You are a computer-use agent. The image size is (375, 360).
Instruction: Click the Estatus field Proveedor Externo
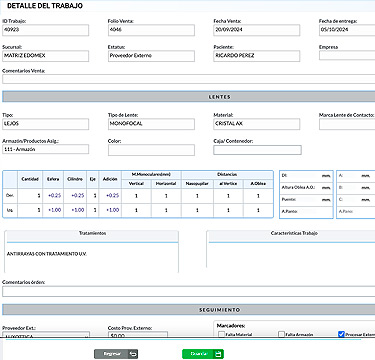[x=151, y=56]
